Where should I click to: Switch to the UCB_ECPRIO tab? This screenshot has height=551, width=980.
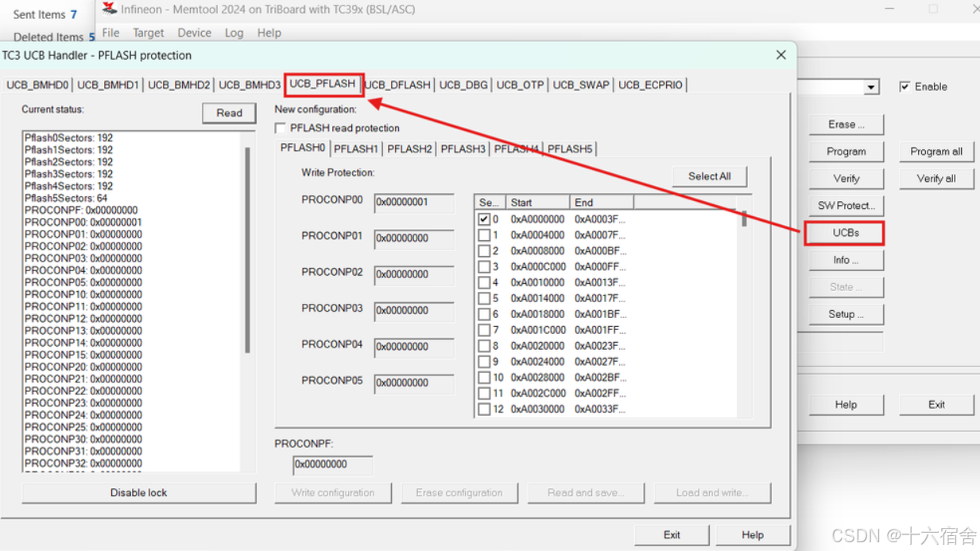tap(650, 85)
